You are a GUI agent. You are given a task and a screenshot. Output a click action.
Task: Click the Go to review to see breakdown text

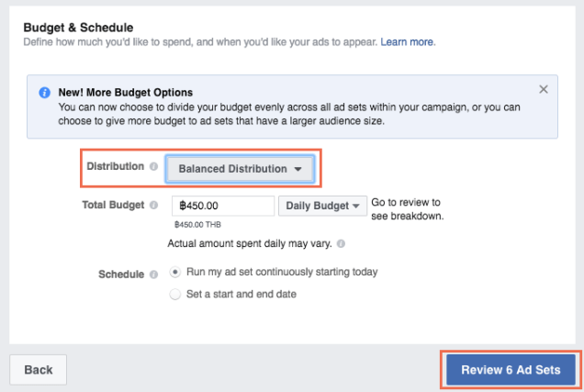click(408, 209)
